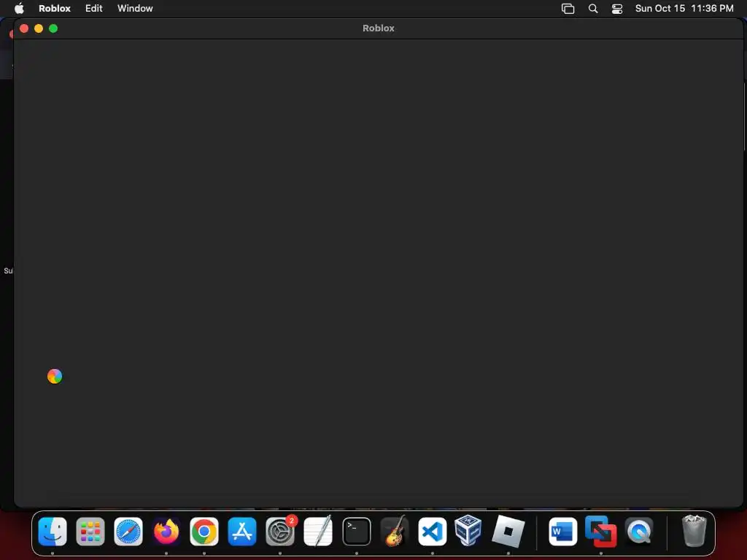Open Firefox from the Dock
The image size is (747, 560).
point(166,532)
